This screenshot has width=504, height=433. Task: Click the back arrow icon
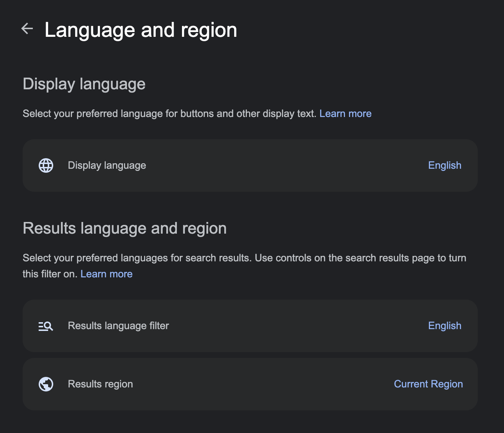pos(27,28)
